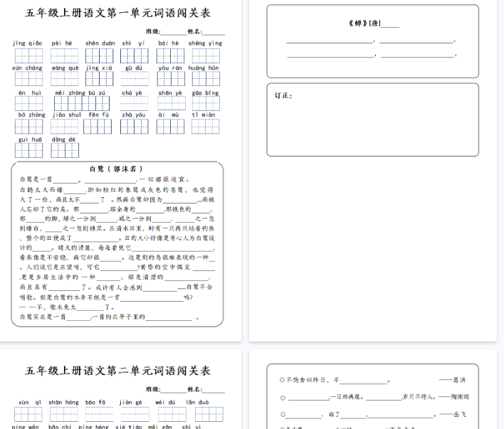Screen dimensions: 504x429
Task: Select the grid below 'shēn duàn'
Action: click(x=99, y=56)
